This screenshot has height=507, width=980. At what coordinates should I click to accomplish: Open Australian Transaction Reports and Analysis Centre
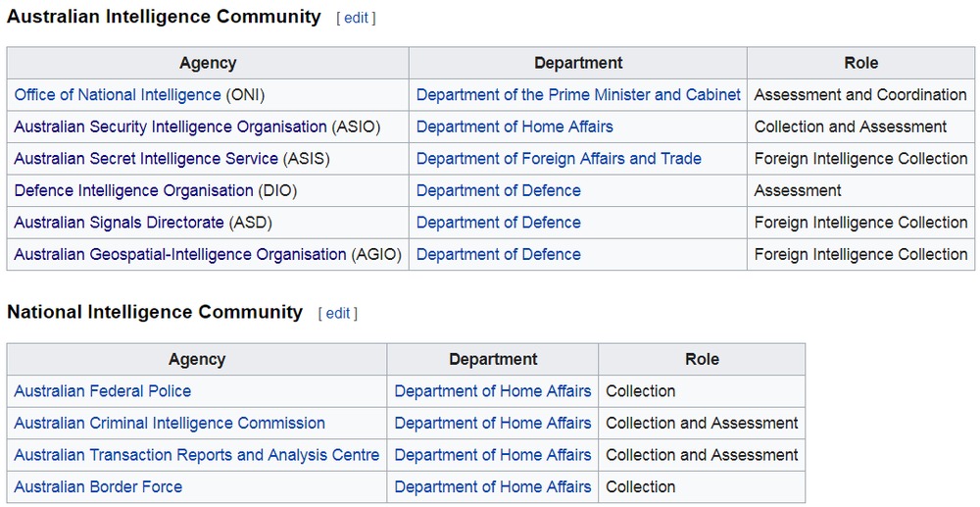[x=196, y=455]
